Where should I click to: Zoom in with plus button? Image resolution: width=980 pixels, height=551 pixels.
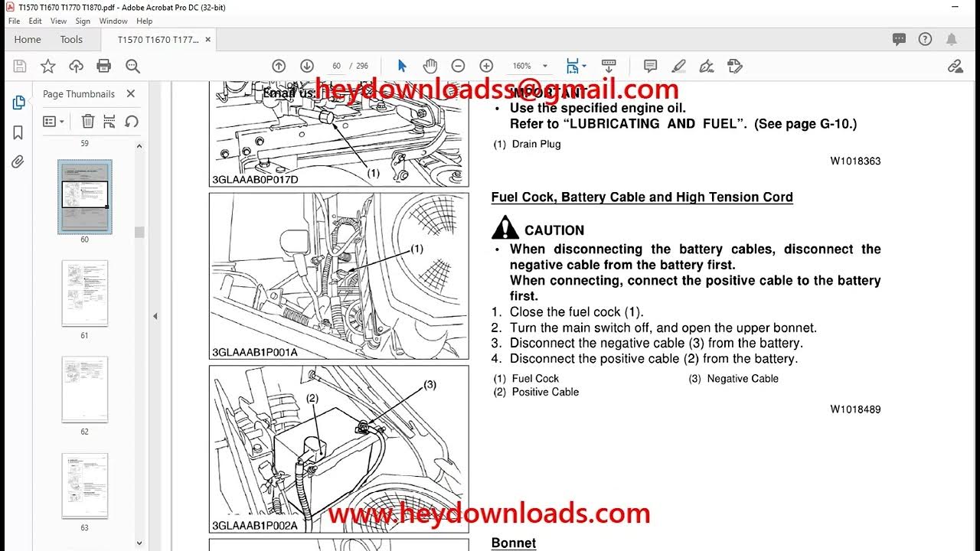pos(486,66)
